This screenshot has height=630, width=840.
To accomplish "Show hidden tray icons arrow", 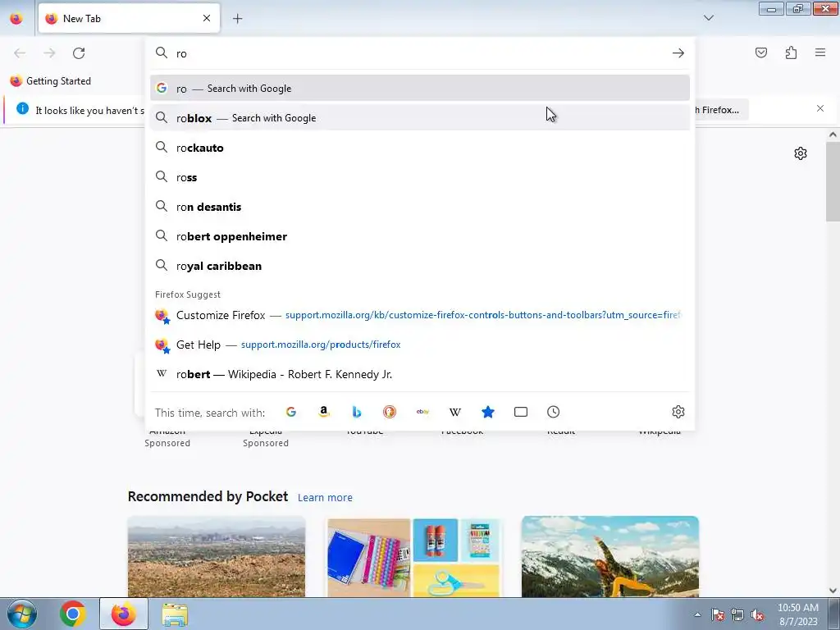I will 697,614.
